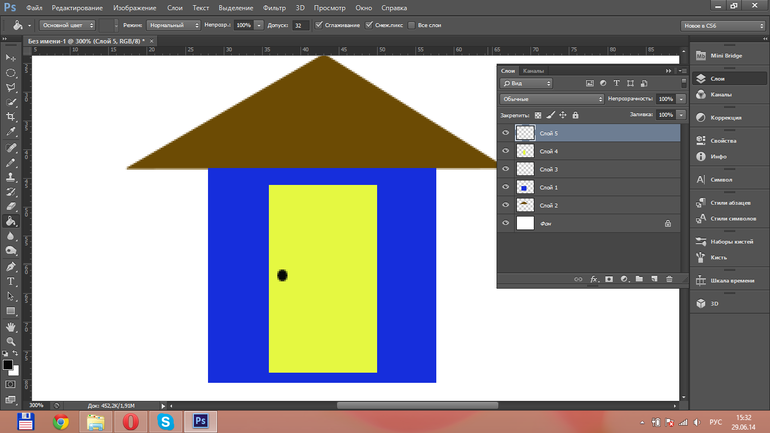Expand the Режим Нормальный mode dropdown
This screenshot has width=770, height=433.
tap(173, 23)
